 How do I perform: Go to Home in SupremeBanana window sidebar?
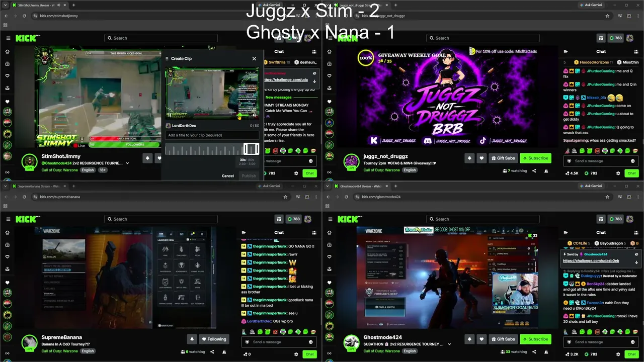point(7,233)
